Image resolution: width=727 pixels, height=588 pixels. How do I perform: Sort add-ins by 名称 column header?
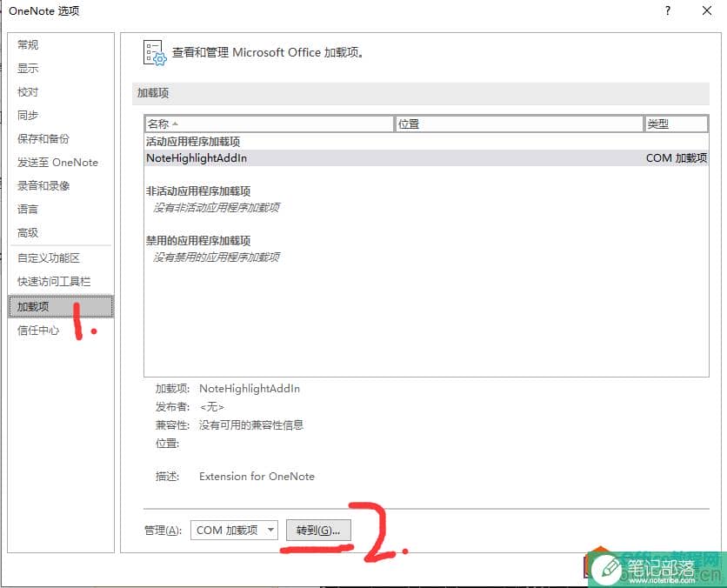[x=269, y=124]
